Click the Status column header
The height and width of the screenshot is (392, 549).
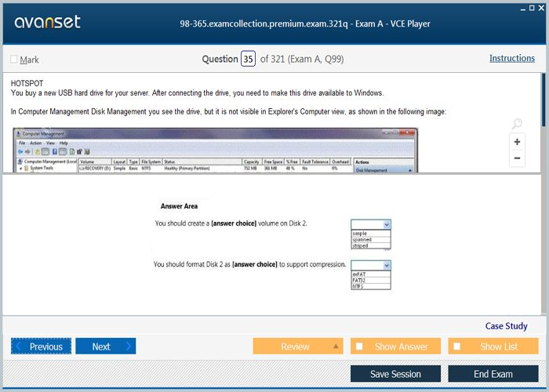point(202,162)
